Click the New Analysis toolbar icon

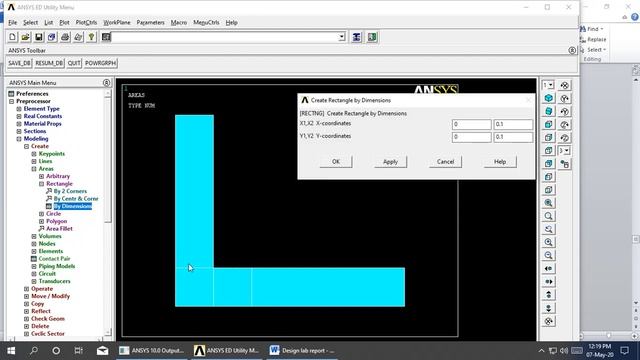(12, 37)
